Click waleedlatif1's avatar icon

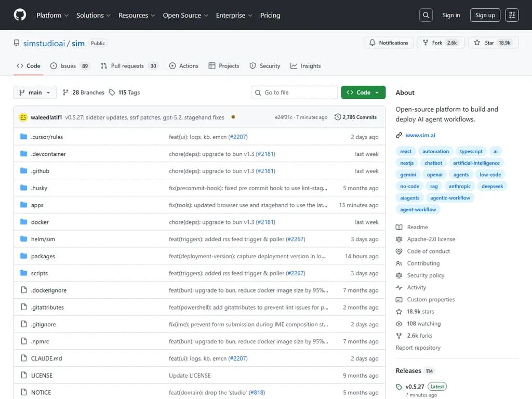[23, 117]
